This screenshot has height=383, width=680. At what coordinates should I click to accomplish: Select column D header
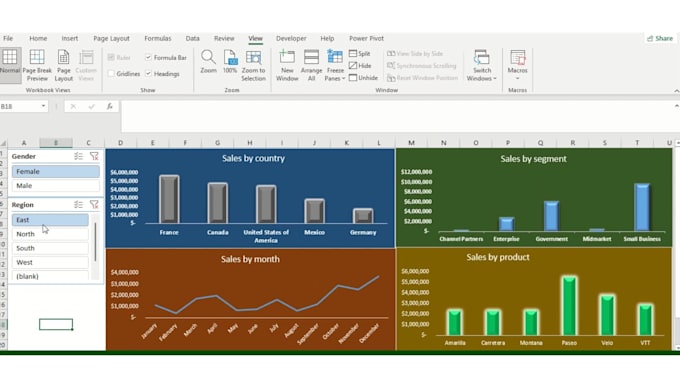coord(120,143)
